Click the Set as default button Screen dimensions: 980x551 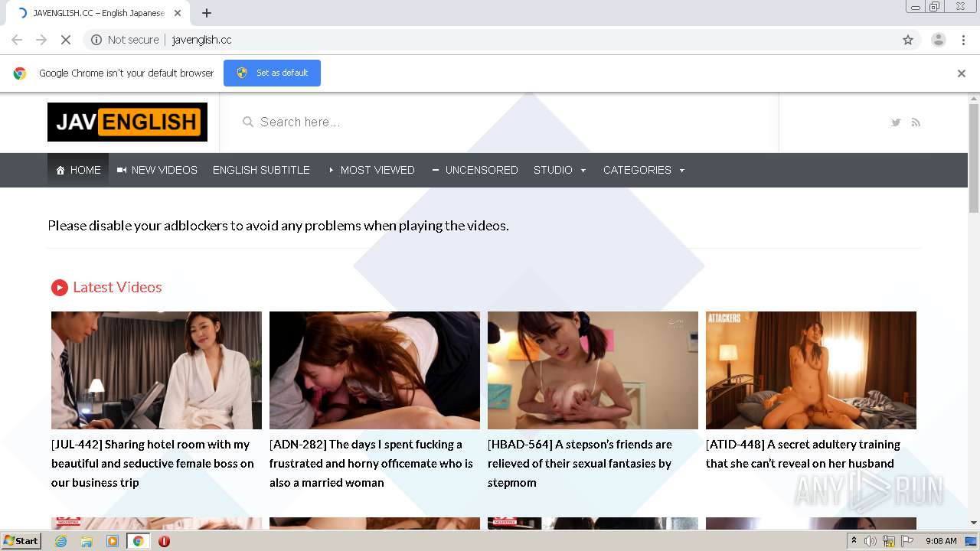coord(272,73)
